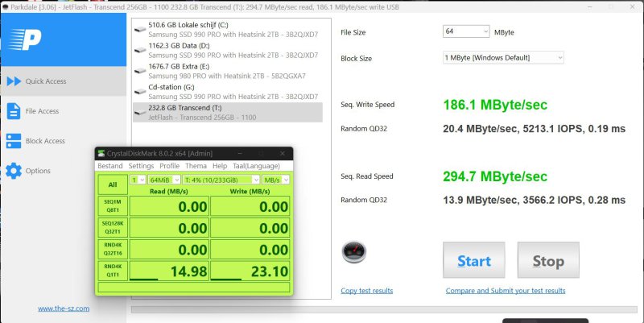This screenshot has height=323, width=644.
Task: Open CrystalDiskMark drive T: dropdown
Action: point(221,180)
